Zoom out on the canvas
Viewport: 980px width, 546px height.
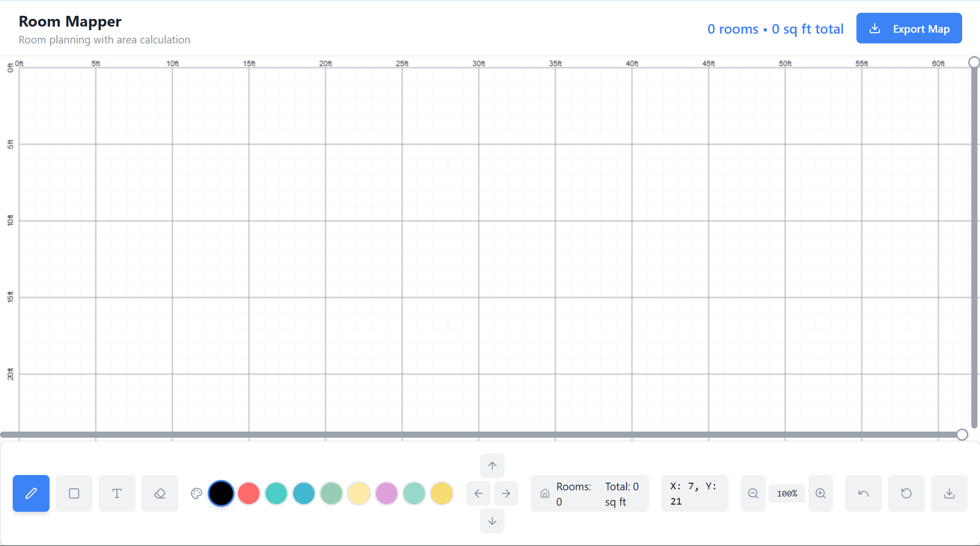point(752,493)
